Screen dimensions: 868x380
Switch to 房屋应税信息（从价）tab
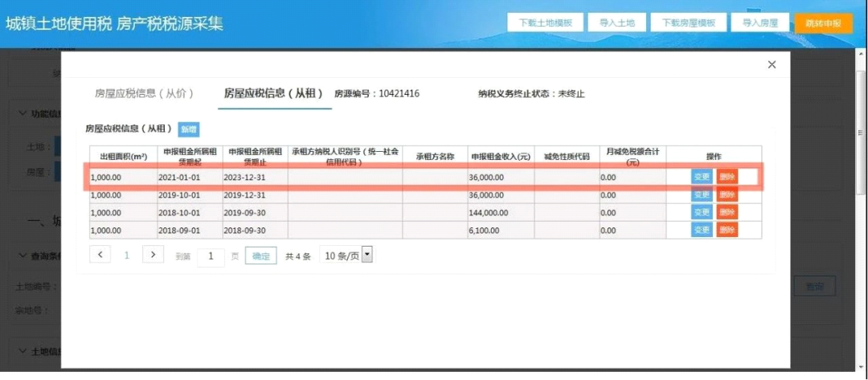tap(144, 93)
